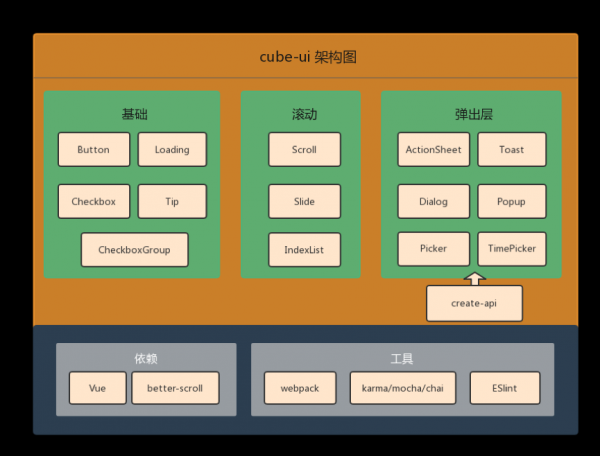Click the '弹出层' section heading

point(474,114)
